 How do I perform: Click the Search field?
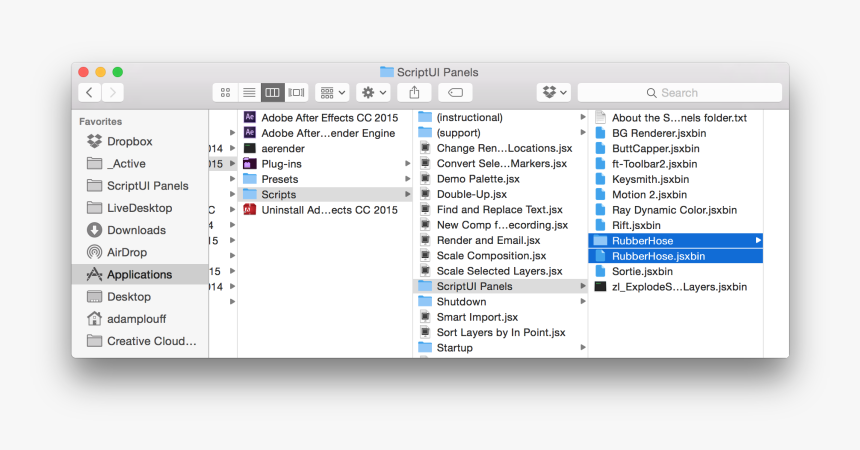pyautogui.click(x=680, y=93)
